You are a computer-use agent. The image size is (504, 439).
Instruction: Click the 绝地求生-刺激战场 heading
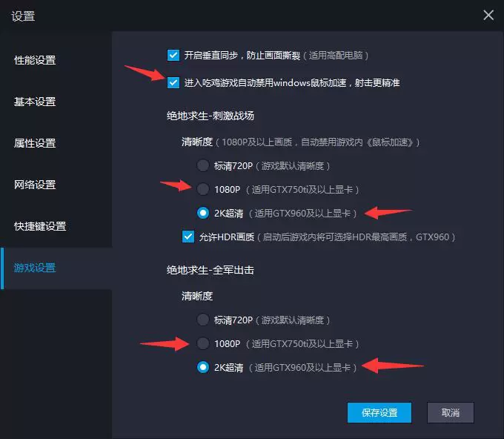pos(210,116)
